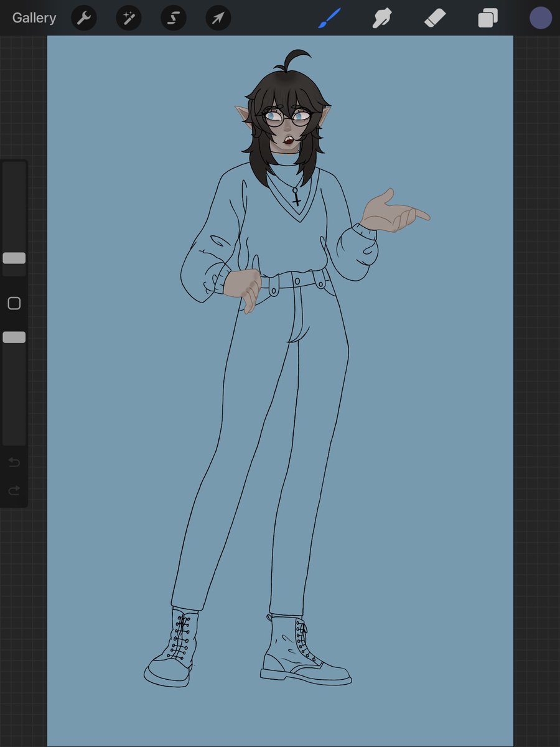This screenshot has width=560, height=747.
Task: Open the Gallery view
Action: (34, 18)
